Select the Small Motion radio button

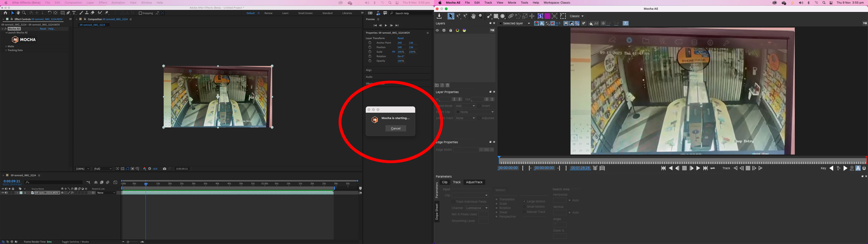coord(524,206)
